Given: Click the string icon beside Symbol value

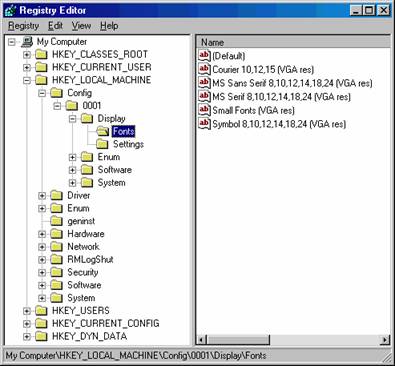Looking at the screenshot, I should pyautogui.click(x=204, y=124).
